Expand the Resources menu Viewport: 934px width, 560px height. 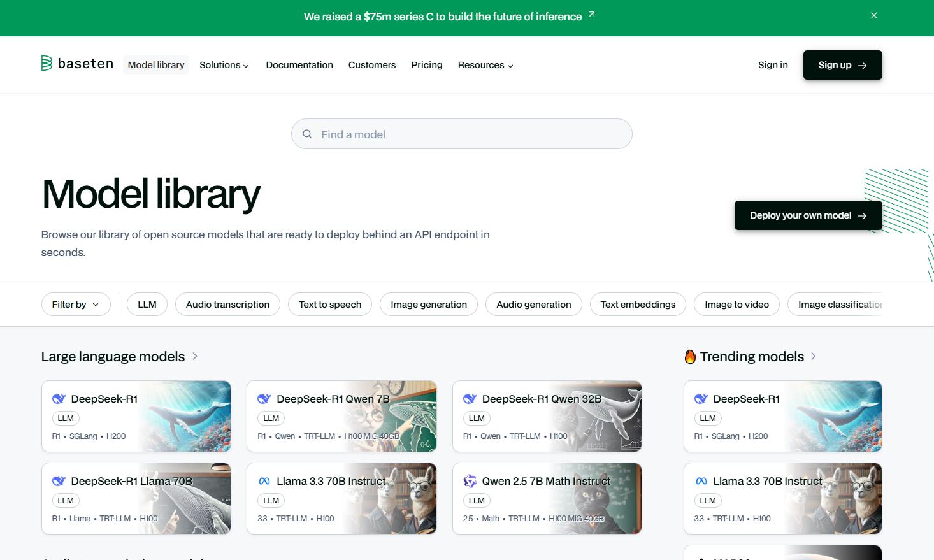(x=485, y=65)
